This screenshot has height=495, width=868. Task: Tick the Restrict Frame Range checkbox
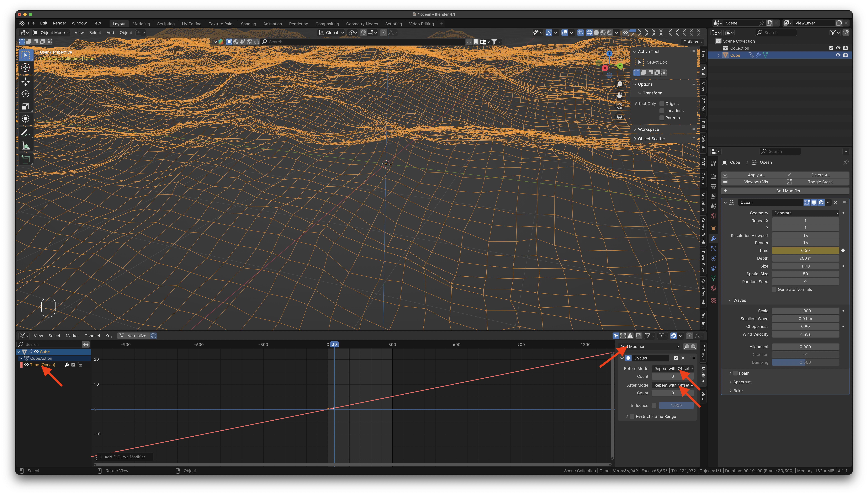pyautogui.click(x=632, y=417)
